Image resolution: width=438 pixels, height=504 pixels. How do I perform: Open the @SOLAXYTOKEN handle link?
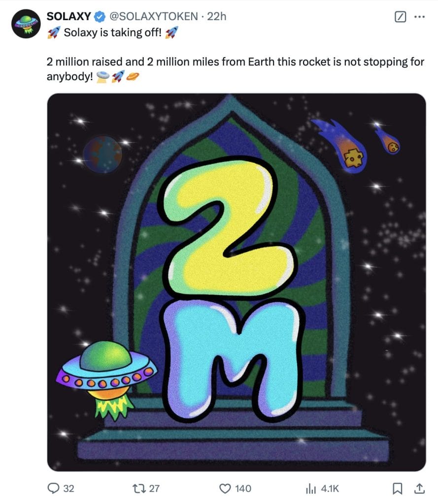[154, 16]
